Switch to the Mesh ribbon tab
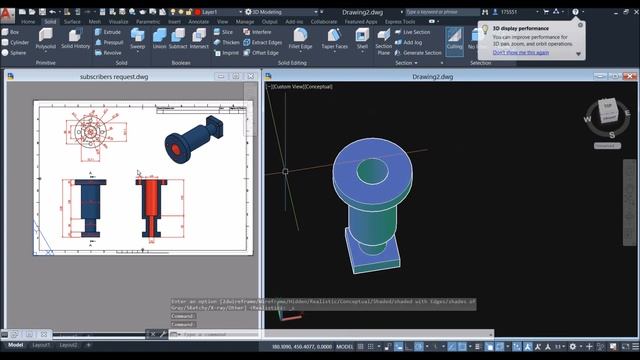Screen dimensions: 640x360 95,22
